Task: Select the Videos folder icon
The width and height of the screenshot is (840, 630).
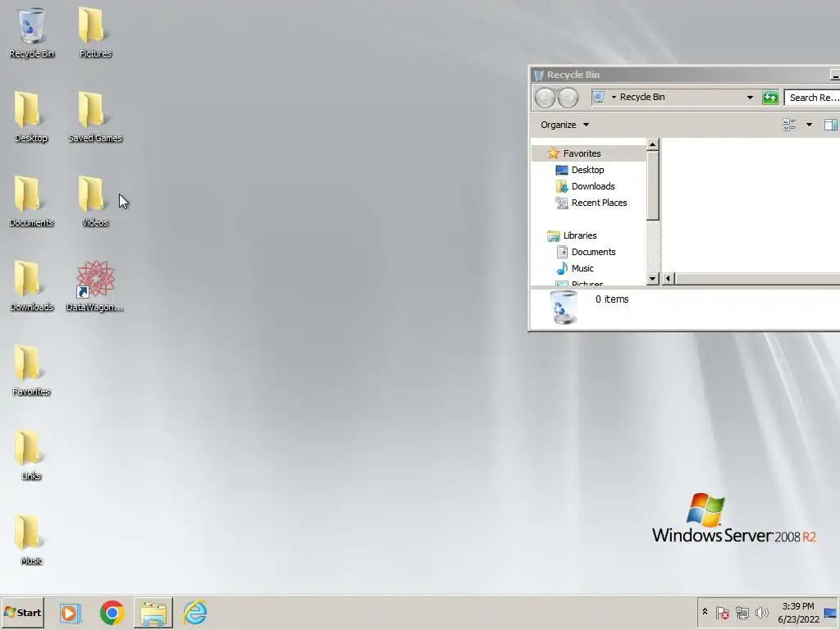Action: click(x=95, y=202)
